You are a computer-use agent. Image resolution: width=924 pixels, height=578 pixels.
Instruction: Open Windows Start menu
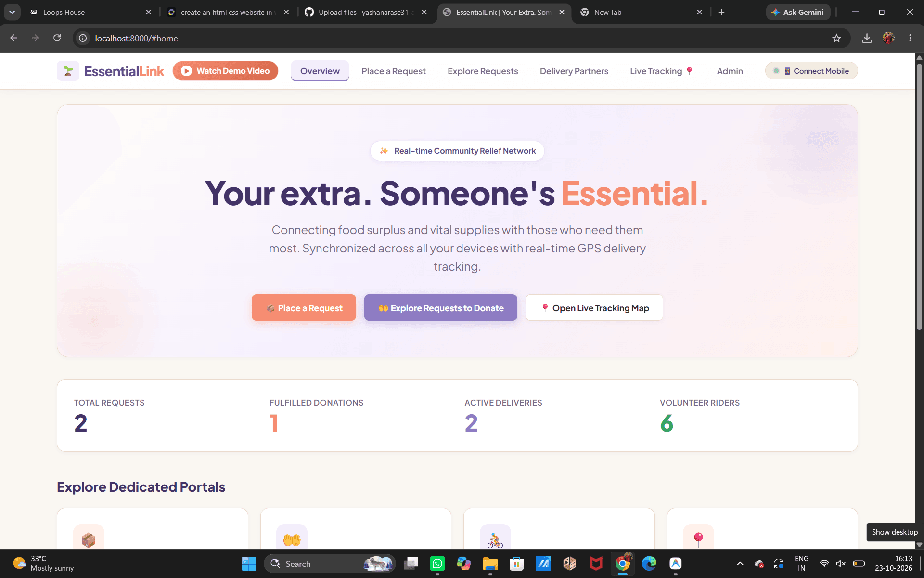point(249,564)
